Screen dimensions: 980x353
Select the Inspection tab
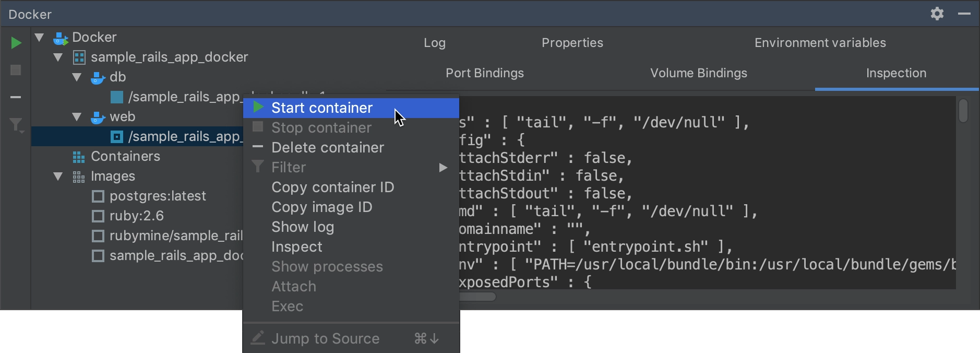[x=897, y=73]
